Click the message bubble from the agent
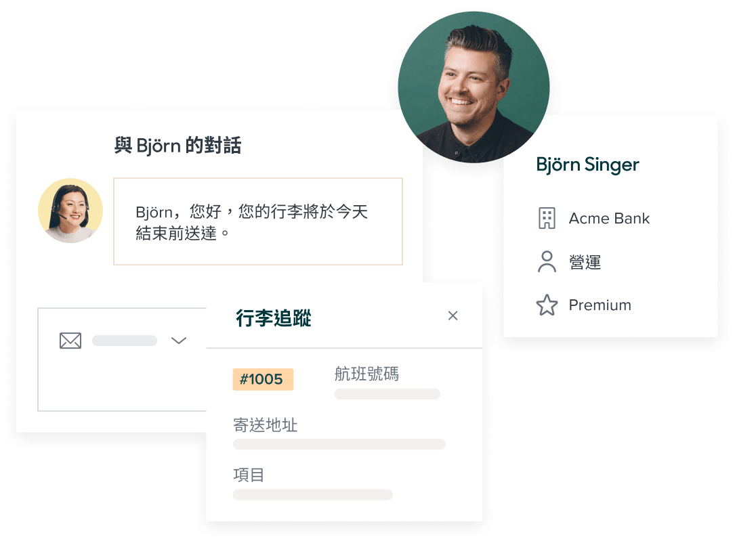756x543 pixels. pyautogui.click(x=258, y=221)
